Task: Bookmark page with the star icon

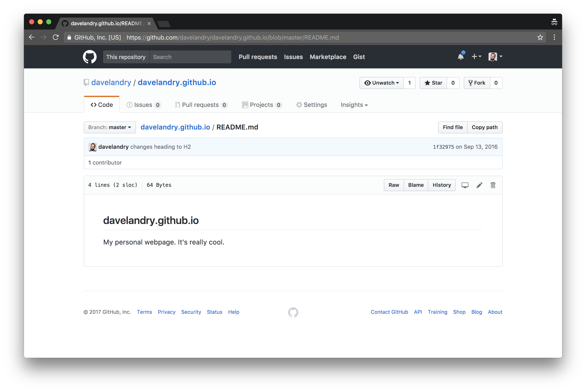Action: pyautogui.click(x=540, y=37)
